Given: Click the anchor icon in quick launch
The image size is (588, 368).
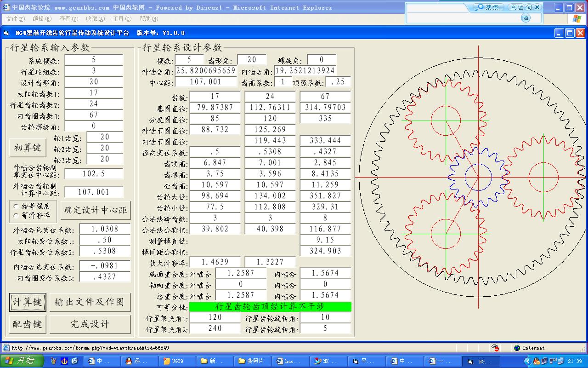Looking at the screenshot, I should click(x=64, y=361).
